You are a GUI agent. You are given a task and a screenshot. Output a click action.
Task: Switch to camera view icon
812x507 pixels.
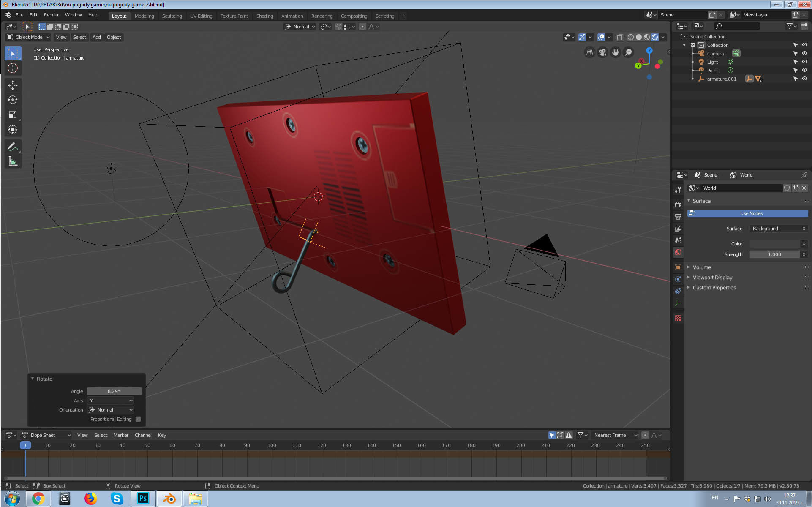click(x=603, y=52)
